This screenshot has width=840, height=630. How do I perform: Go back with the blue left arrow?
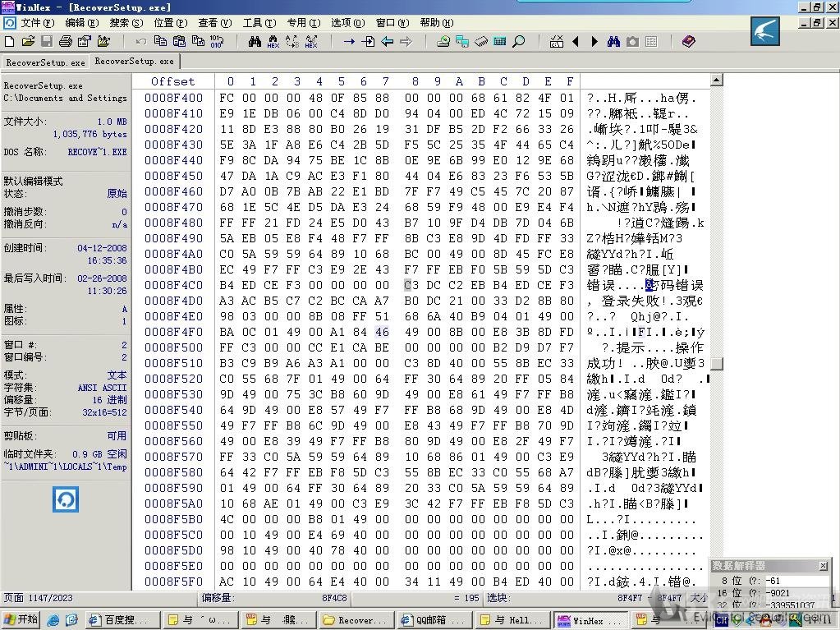coord(387,41)
